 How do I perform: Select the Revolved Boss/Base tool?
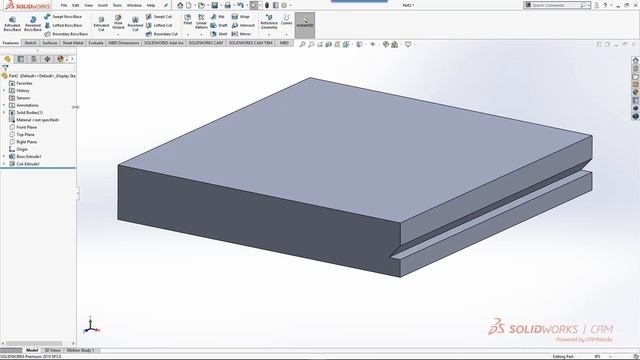click(x=33, y=24)
